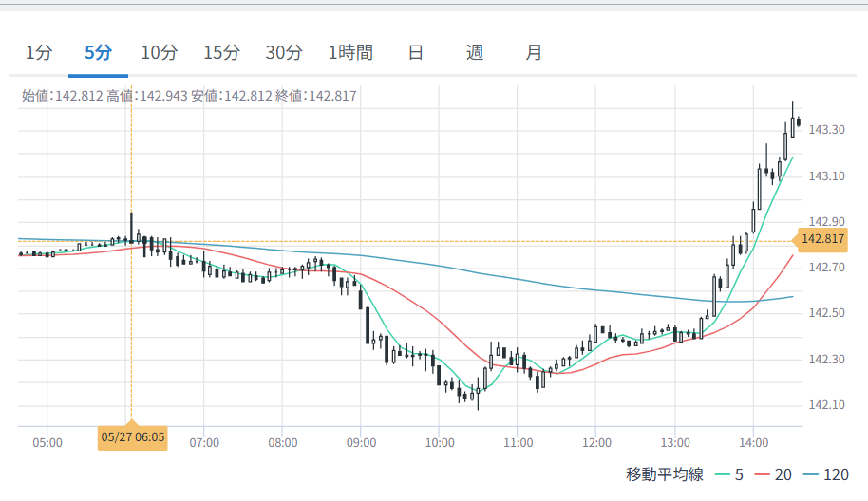This screenshot has width=868, height=501.
Task: Click the 05/27 06:05 crosshair time label
Action: pos(132,438)
